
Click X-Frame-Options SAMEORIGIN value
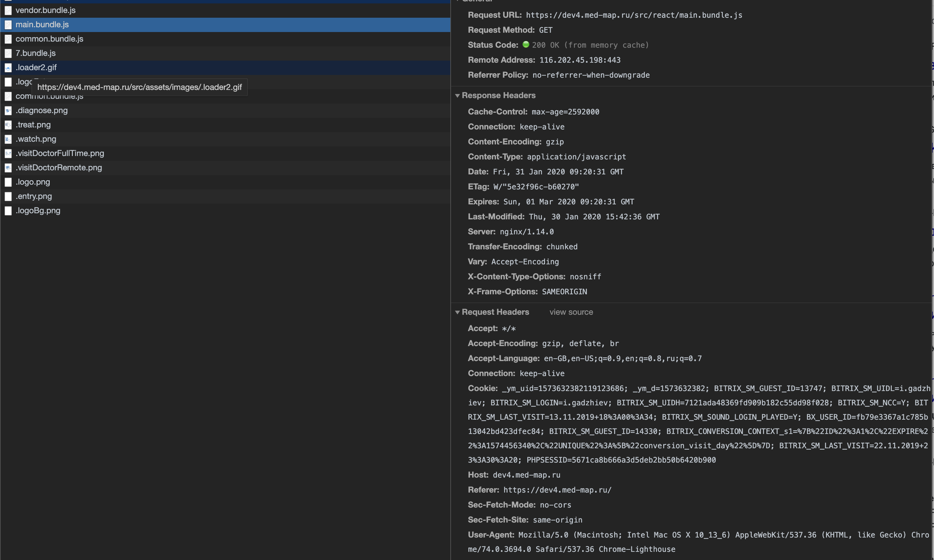click(x=564, y=292)
